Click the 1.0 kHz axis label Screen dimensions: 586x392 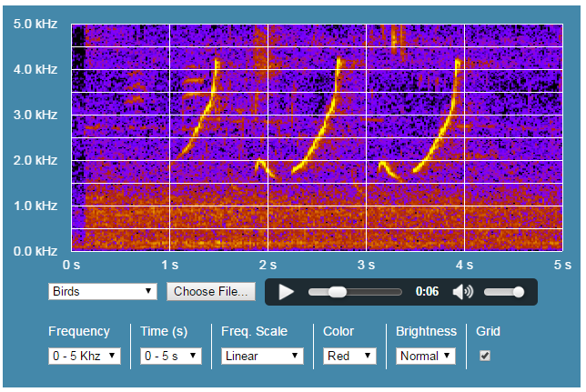35,206
